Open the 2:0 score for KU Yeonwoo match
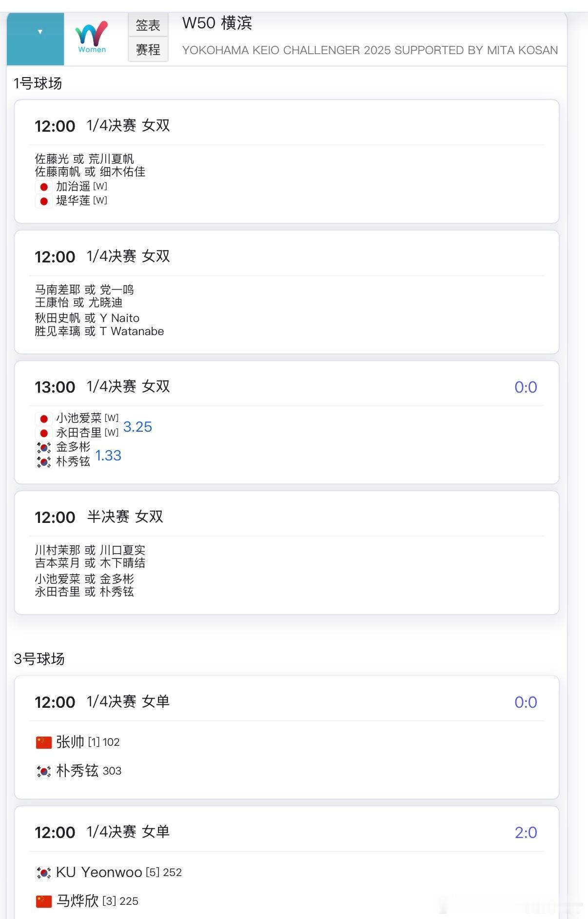The height and width of the screenshot is (919, 588). click(526, 833)
